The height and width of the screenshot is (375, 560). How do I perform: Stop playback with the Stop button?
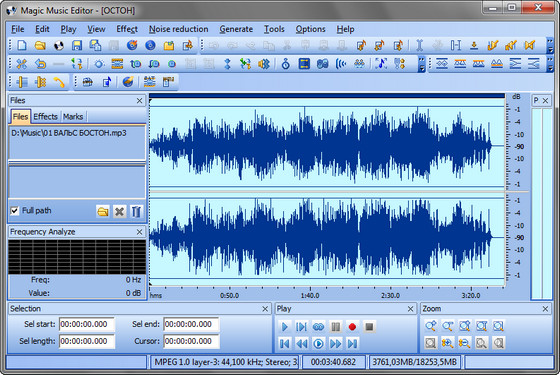click(x=369, y=326)
